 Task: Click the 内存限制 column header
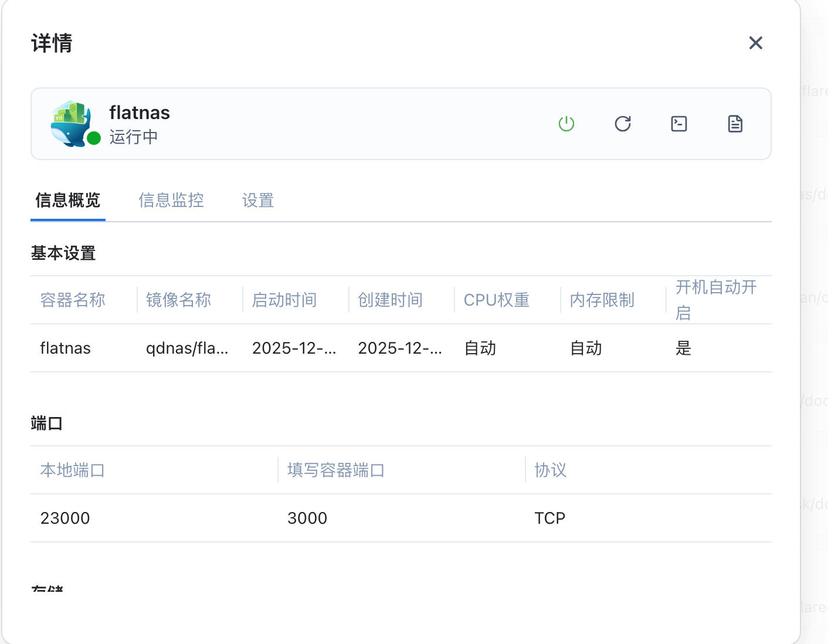pos(602,300)
